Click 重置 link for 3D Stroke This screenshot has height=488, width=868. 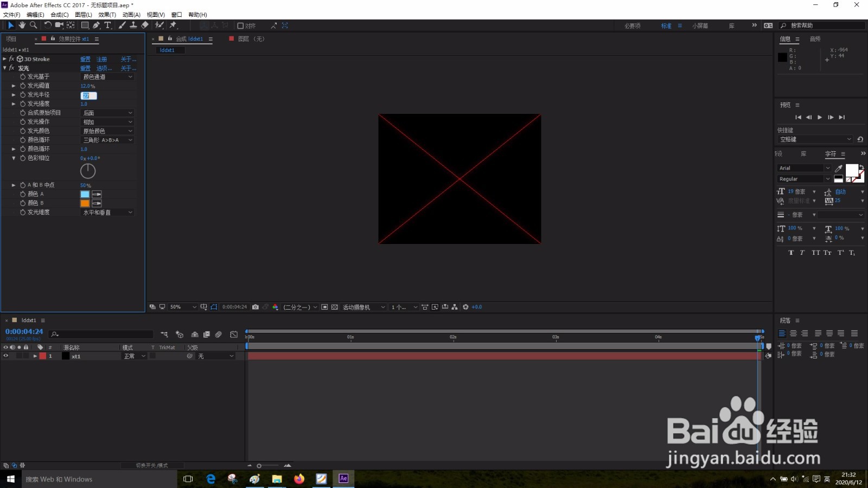coord(85,59)
